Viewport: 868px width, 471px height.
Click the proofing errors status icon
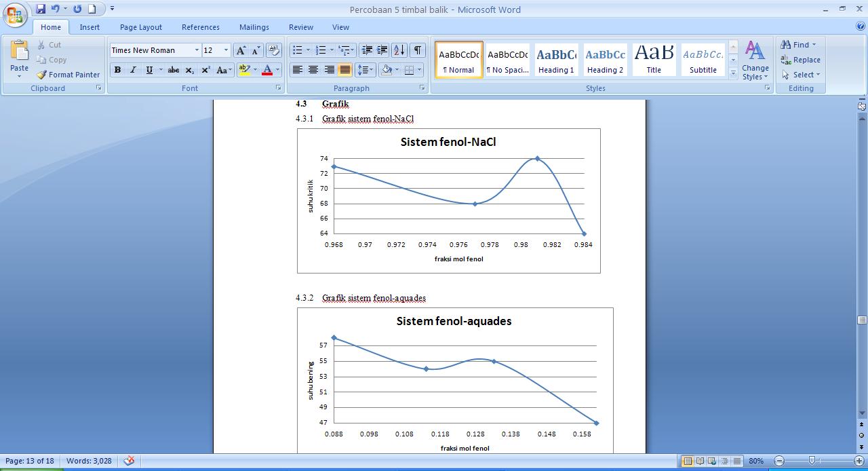pyautogui.click(x=129, y=461)
